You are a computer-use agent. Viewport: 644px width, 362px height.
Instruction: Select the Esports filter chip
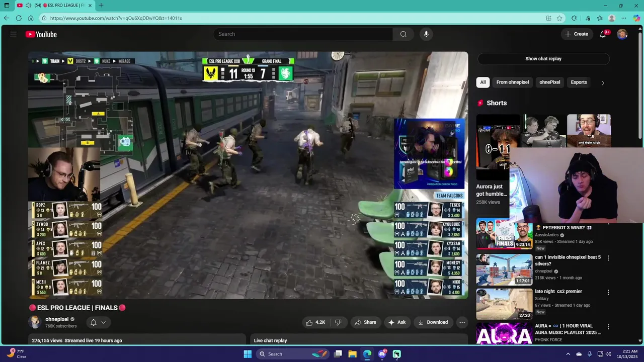(x=579, y=82)
